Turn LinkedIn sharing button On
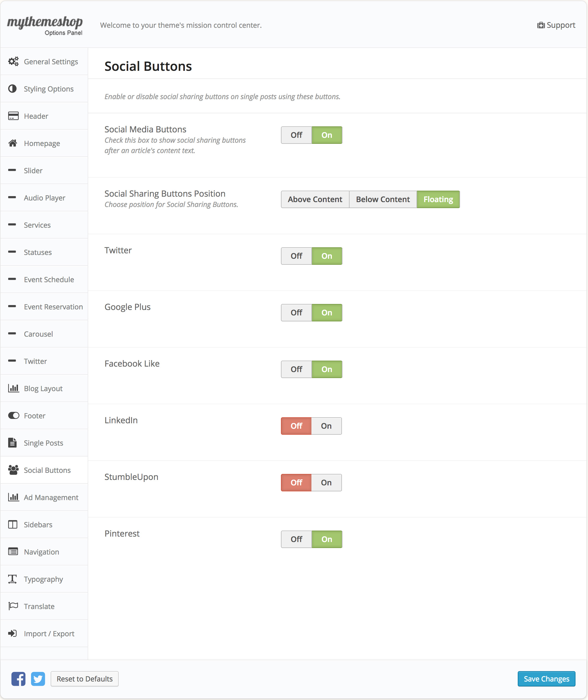The height and width of the screenshot is (700, 588). pos(326,426)
